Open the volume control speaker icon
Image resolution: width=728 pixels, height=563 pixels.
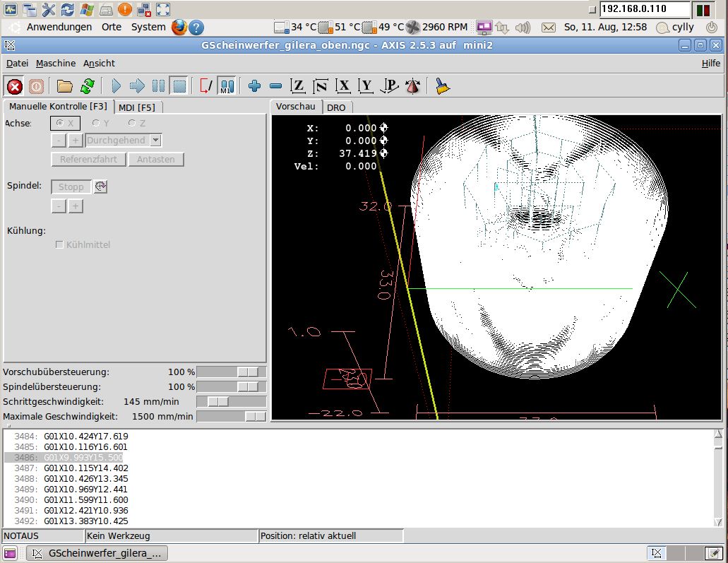pyautogui.click(x=523, y=28)
